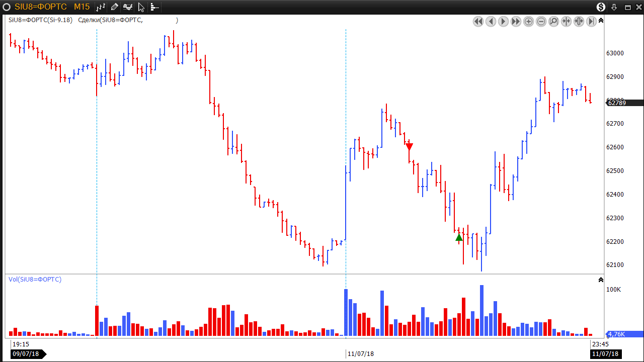Click the Сделки(SiU8=ФОРТС, ) legend label

128,20
